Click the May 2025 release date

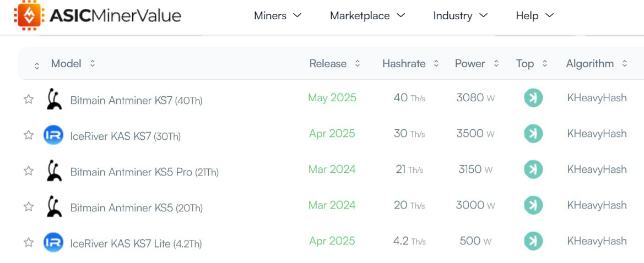[332, 97]
